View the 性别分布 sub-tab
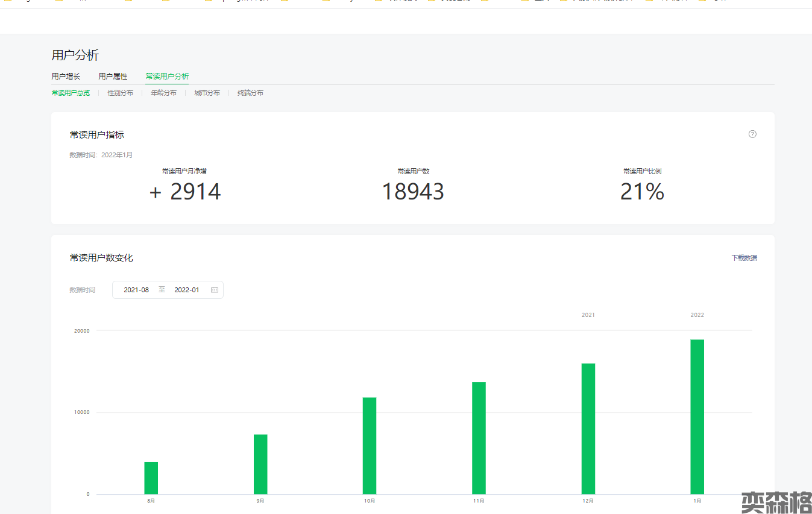Image resolution: width=812 pixels, height=514 pixels. 121,93
